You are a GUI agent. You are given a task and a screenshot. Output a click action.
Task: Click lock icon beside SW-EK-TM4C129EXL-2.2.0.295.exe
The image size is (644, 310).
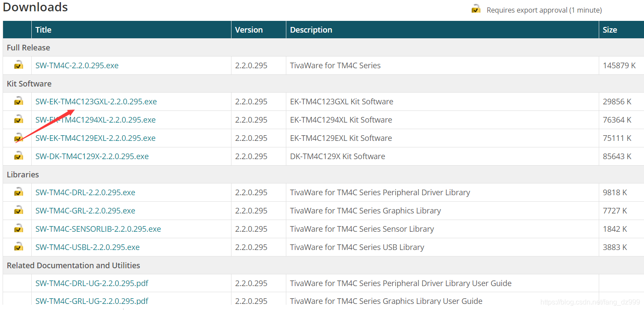point(18,138)
